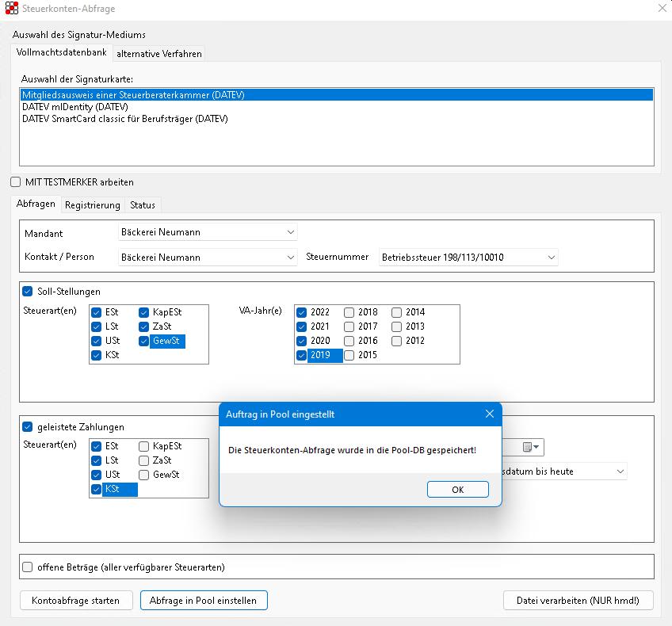Tick the offene Beträge checkbox
The height and width of the screenshot is (626, 672).
coord(28,567)
